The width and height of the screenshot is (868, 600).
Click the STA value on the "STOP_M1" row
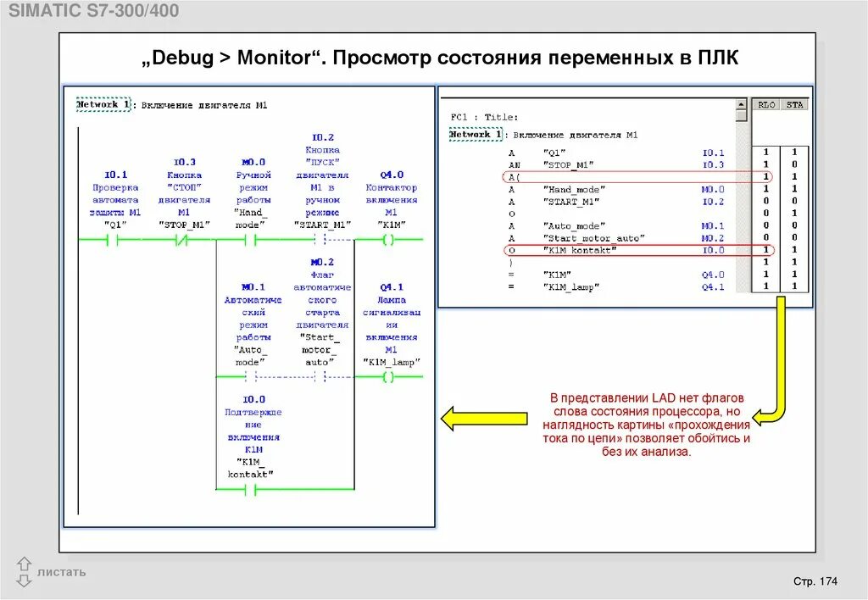tap(794, 164)
